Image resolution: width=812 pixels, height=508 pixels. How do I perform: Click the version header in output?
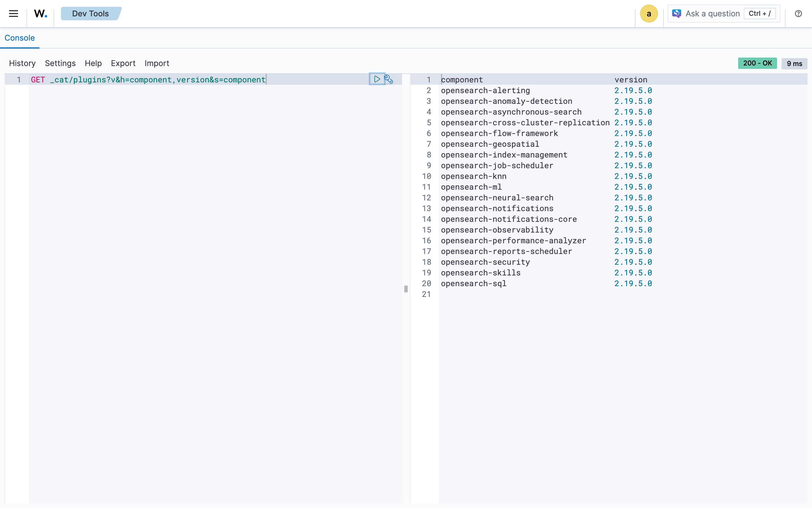[x=631, y=80]
